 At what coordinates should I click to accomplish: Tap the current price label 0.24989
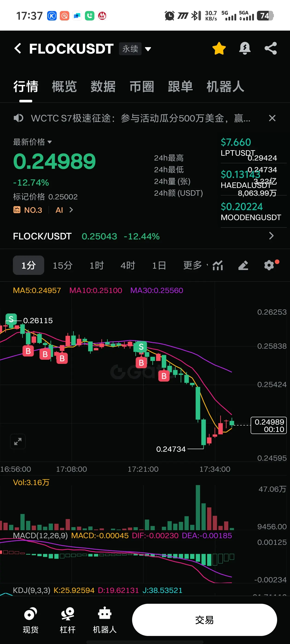[x=269, y=425]
